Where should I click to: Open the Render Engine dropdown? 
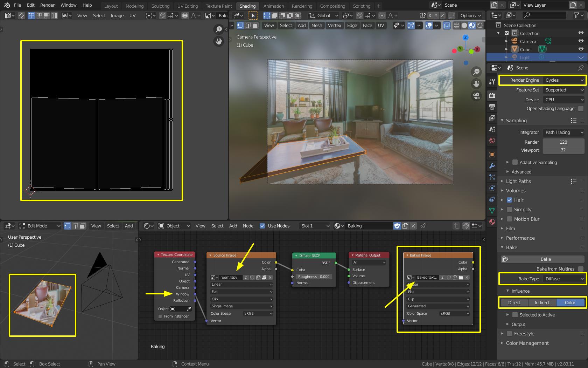click(x=563, y=80)
